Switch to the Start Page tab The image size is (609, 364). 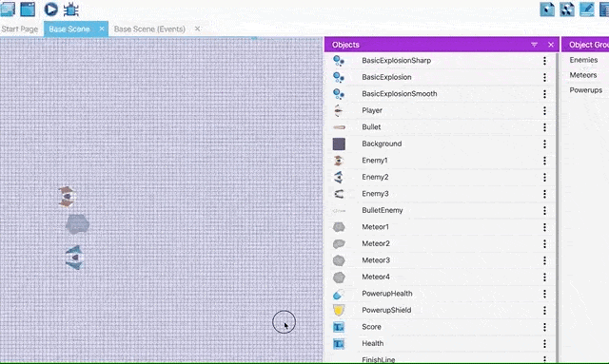click(19, 29)
